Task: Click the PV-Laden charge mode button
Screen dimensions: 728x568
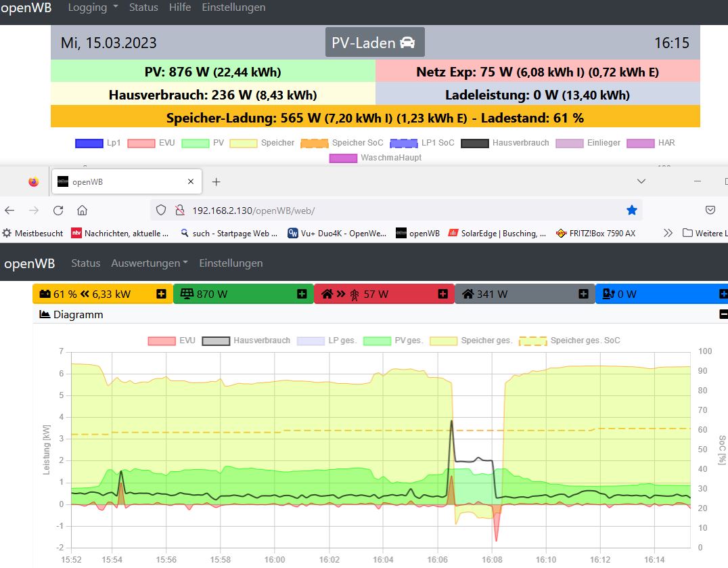Action: pyautogui.click(x=374, y=43)
